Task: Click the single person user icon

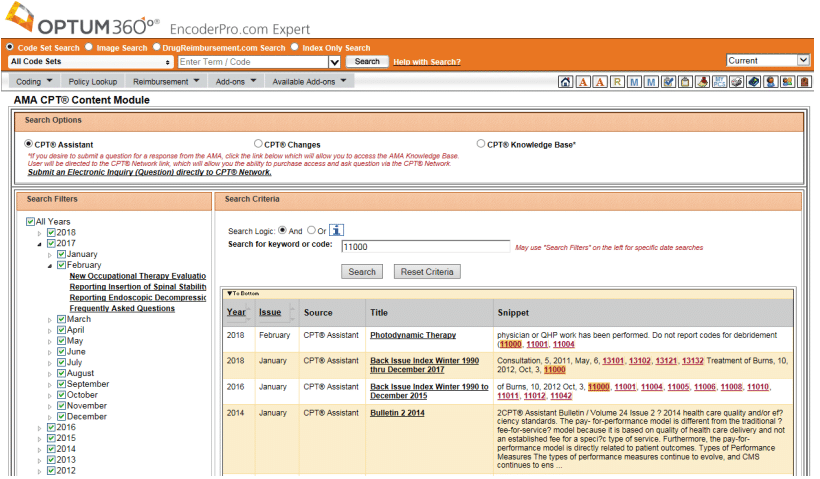Action: coord(770,82)
